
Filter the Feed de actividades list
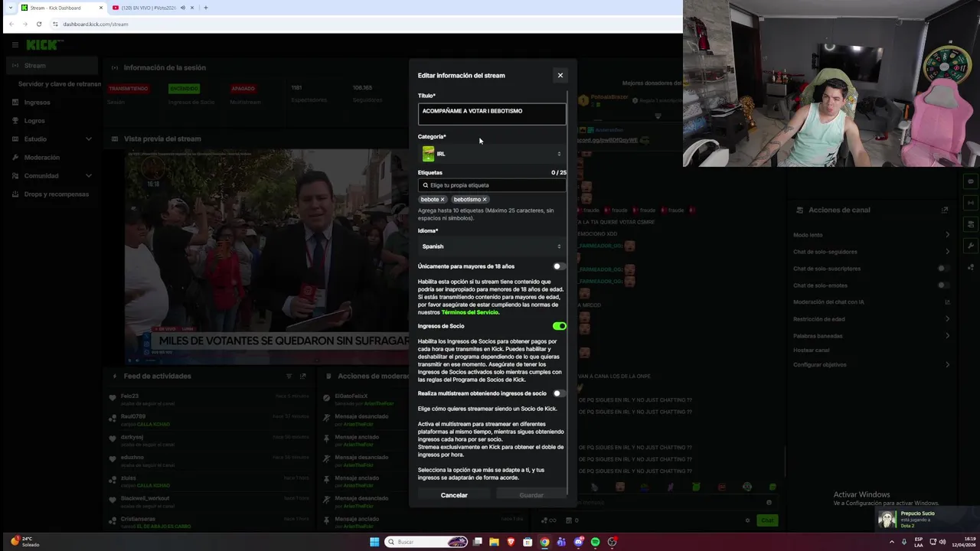tap(289, 377)
